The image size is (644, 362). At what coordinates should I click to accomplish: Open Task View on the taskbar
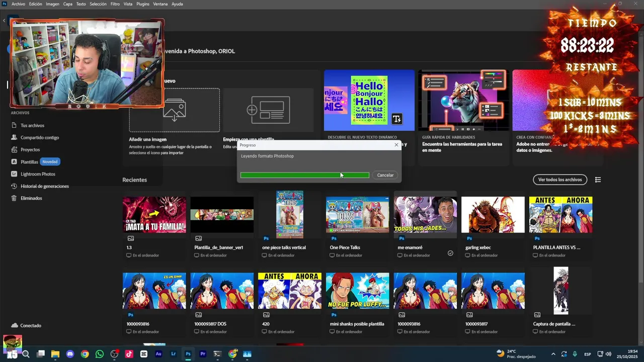coord(41,354)
